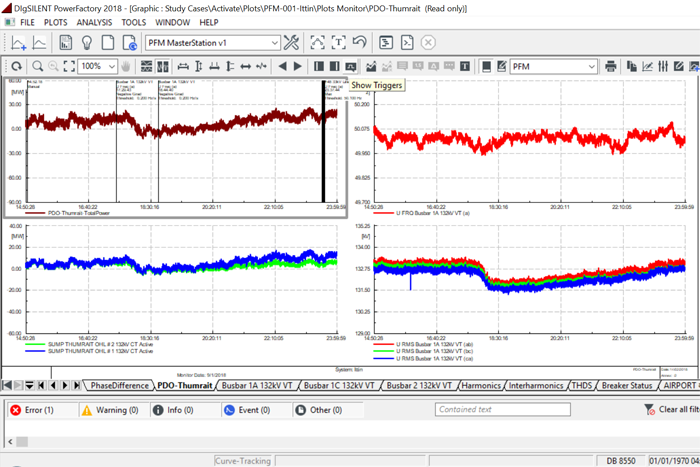Click the Contained text filter field
This screenshot has height=467, width=700.
502,409
